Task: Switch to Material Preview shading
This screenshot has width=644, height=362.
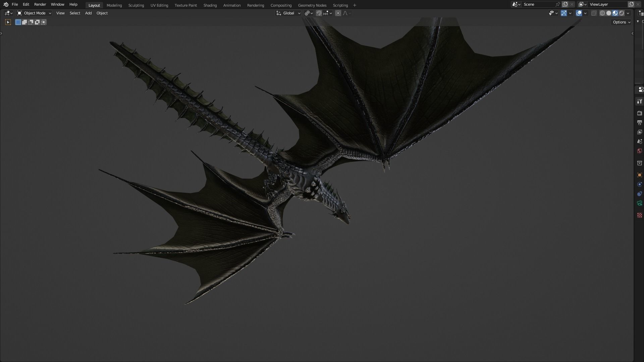Action: tap(615, 13)
